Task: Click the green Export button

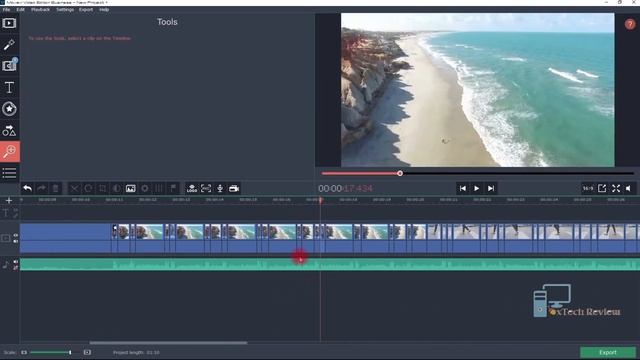Action: tap(608, 352)
